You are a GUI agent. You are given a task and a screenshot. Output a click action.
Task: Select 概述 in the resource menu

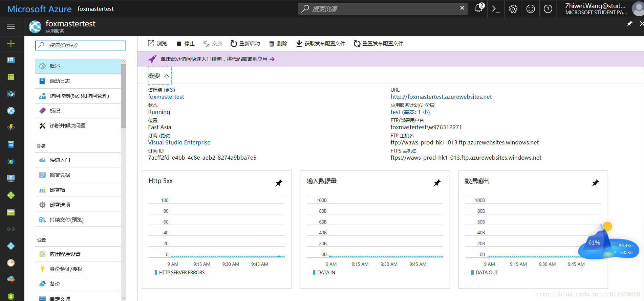coord(78,66)
